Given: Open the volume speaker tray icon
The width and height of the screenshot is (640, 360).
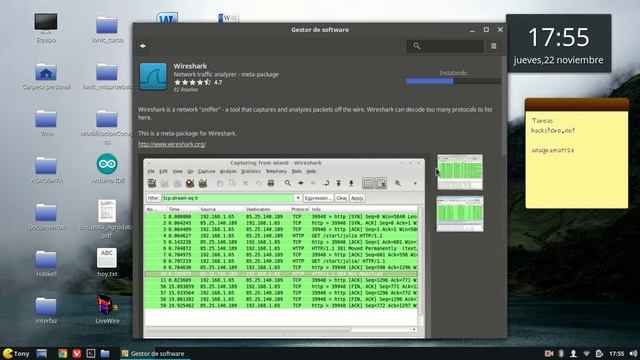Looking at the screenshot, I should (x=633, y=353).
